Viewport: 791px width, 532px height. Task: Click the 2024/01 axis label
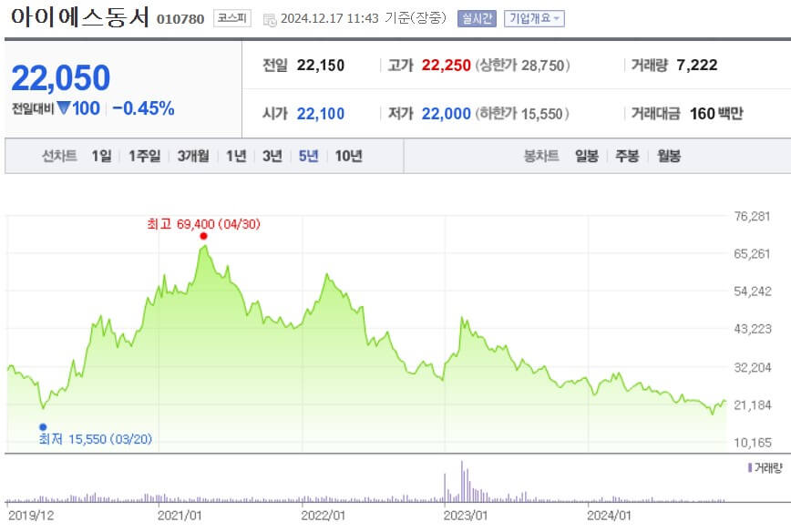coord(609,516)
